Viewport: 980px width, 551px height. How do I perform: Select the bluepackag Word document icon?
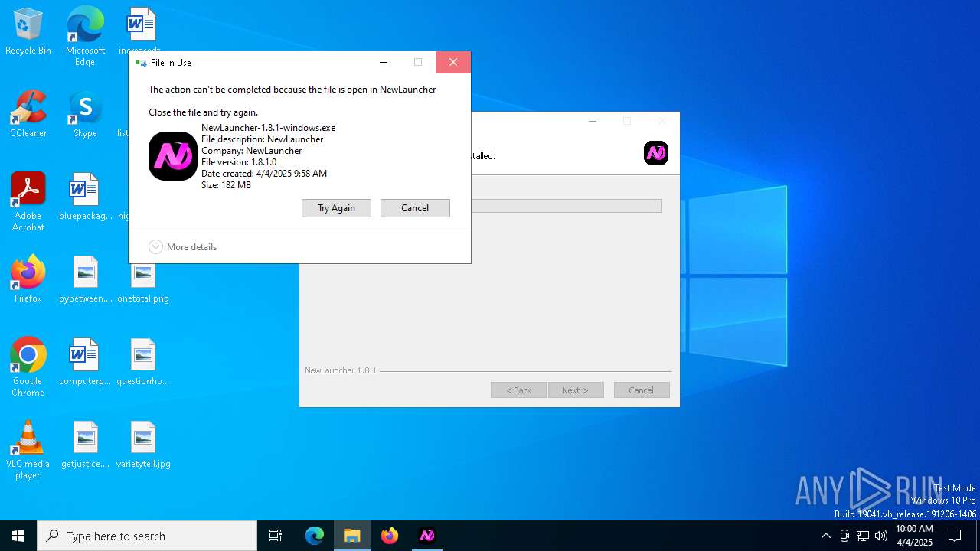coord(85,197)
